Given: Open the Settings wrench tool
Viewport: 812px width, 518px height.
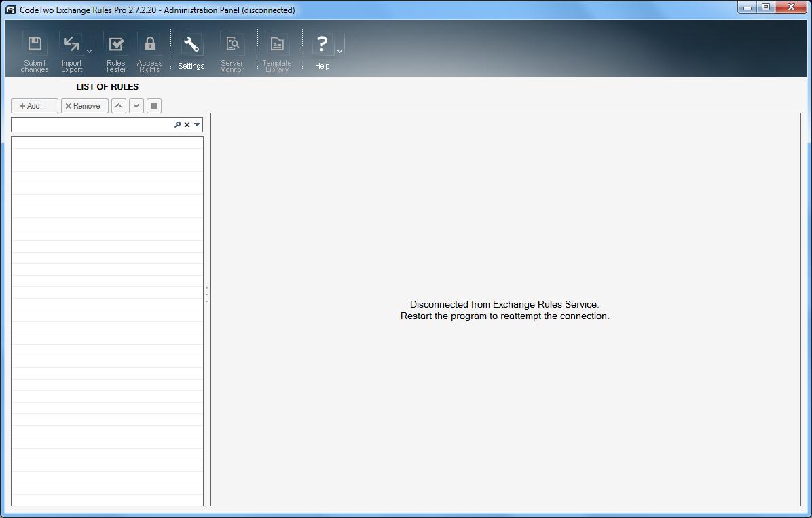Looking at the screenshot, I should coord(191,52).
